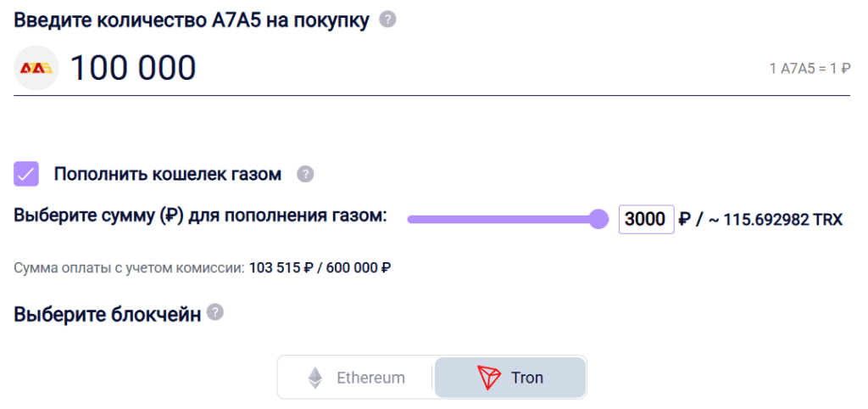Click the purple gas slider track
Screen dimensions: 868x409
tap(500, 219)
